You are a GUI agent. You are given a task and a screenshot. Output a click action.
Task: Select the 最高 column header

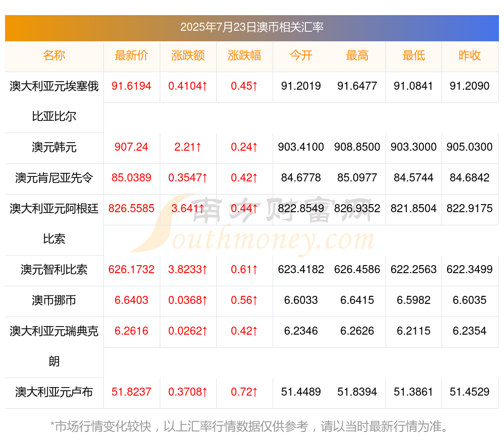(357, 55)
